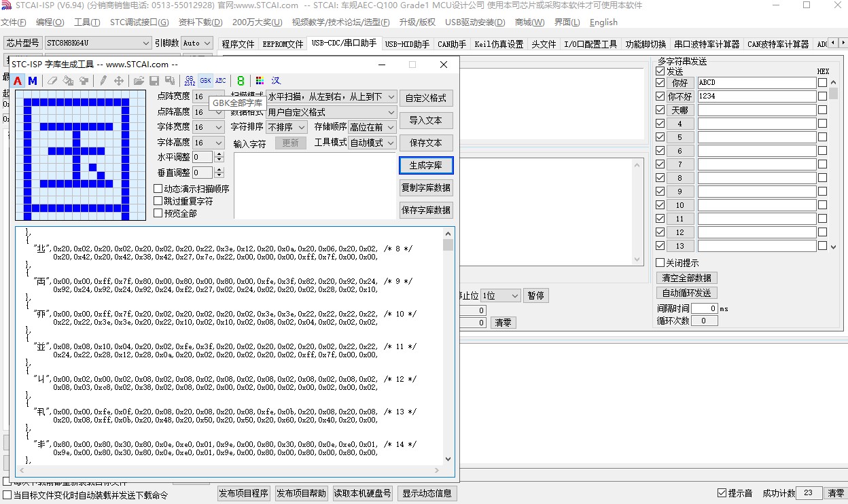Enable the 关闭提示 checkbox
848x504 pixels.
660,263
